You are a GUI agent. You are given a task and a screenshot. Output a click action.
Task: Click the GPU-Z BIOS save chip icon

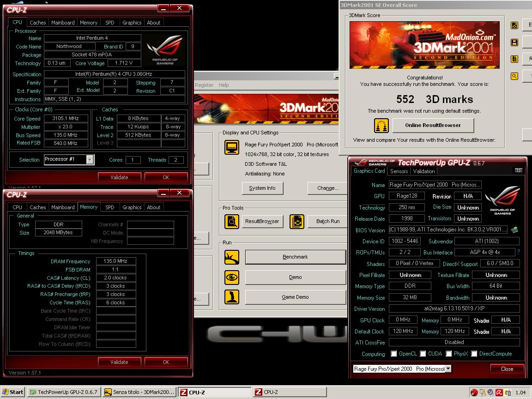(515, 230)
